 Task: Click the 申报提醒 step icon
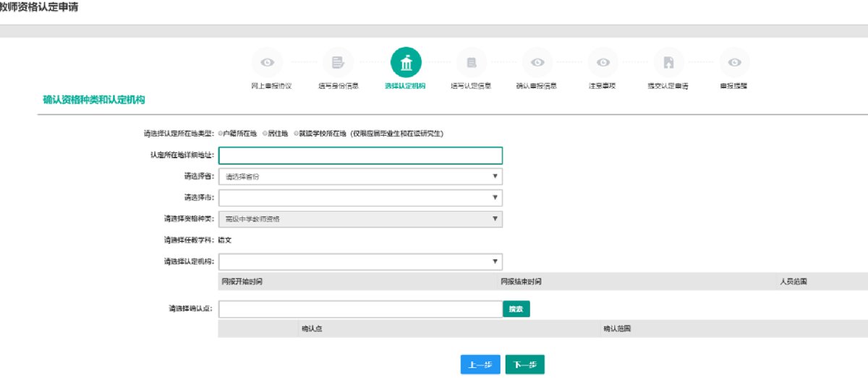click(x=733, y=63)
